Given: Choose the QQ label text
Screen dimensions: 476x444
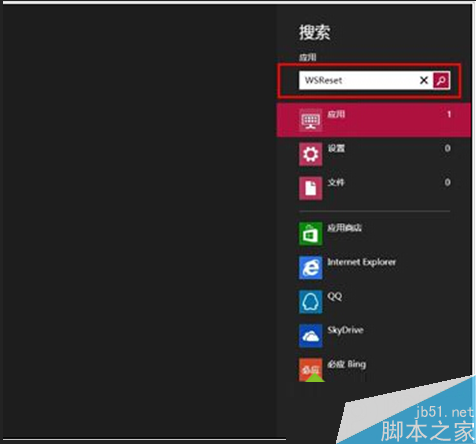Looking at the screenshot, I should coord(335,296).
